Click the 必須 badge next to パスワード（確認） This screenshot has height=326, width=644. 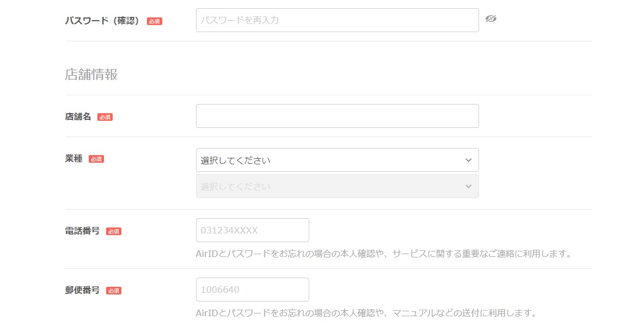coord(154,21)
